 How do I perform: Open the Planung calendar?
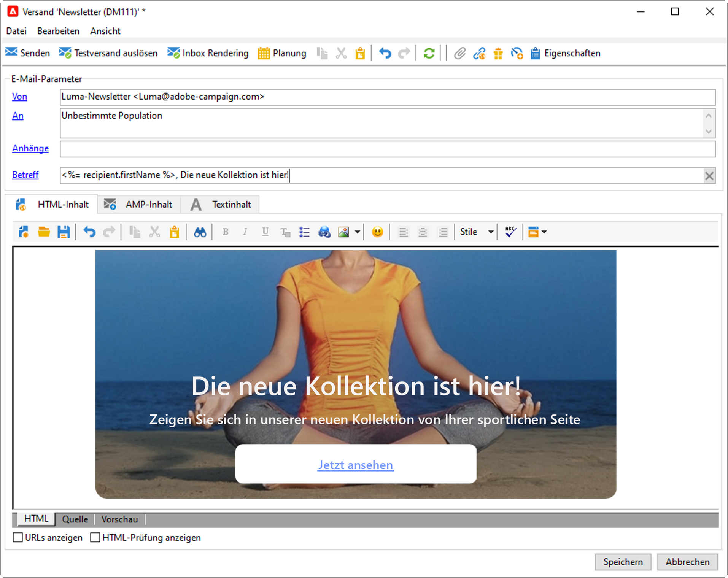tap(282, 53)
